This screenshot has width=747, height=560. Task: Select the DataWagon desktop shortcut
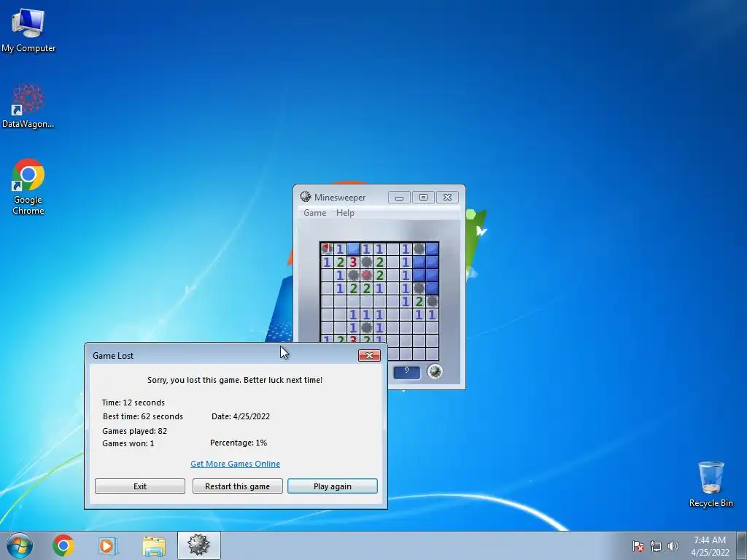(x=28, y=106)
